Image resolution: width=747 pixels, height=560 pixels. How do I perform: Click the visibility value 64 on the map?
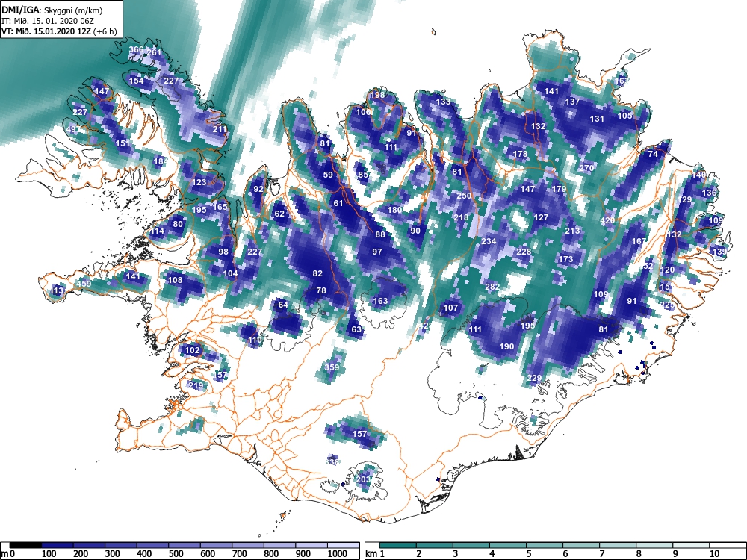[x=283, y=305]
